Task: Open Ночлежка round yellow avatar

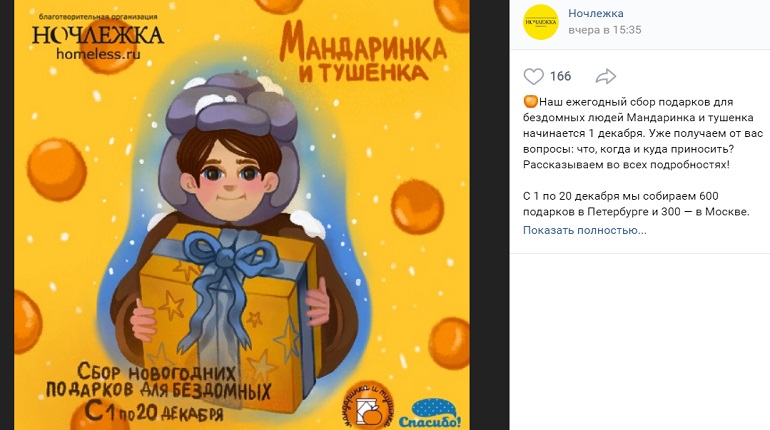Action: (541, 22)
